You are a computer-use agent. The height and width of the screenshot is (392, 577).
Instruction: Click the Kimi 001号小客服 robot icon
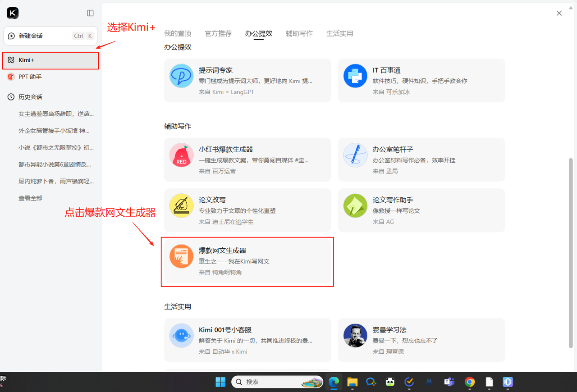[181, 335]
